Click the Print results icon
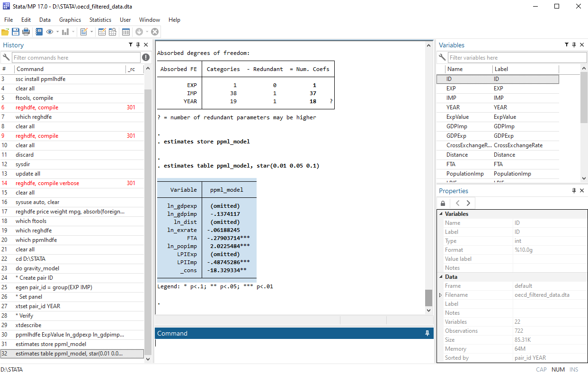This screenshot has height=373, width=588. (x=26, y=32)
